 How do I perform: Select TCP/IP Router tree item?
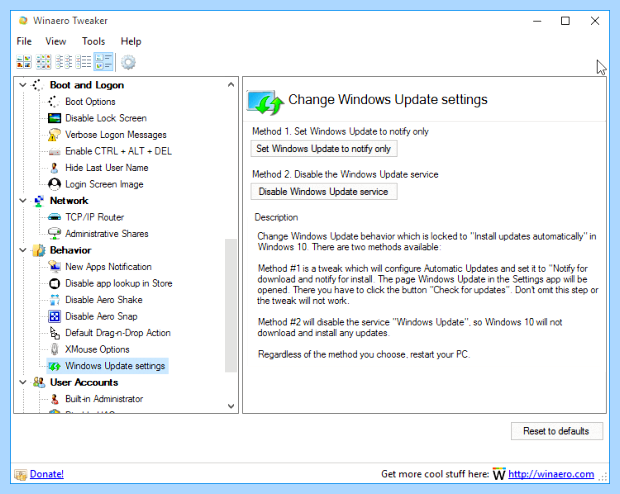[x=95, y=217]
